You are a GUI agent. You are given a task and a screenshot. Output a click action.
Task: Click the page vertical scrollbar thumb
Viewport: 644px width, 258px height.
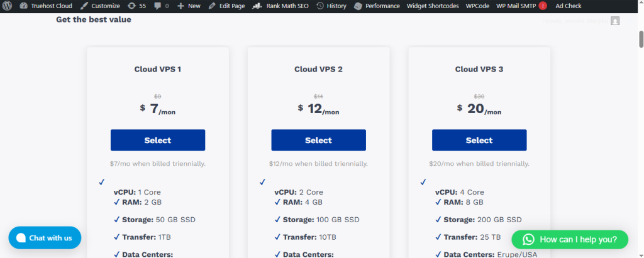coord(641,39)
